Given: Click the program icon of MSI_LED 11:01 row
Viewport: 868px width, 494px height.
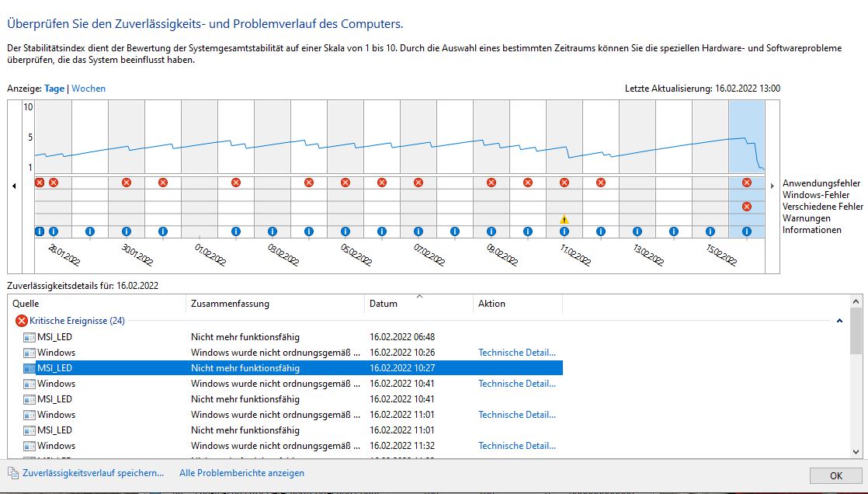Looking at the screenshot, I should click(x=30, y=430).
